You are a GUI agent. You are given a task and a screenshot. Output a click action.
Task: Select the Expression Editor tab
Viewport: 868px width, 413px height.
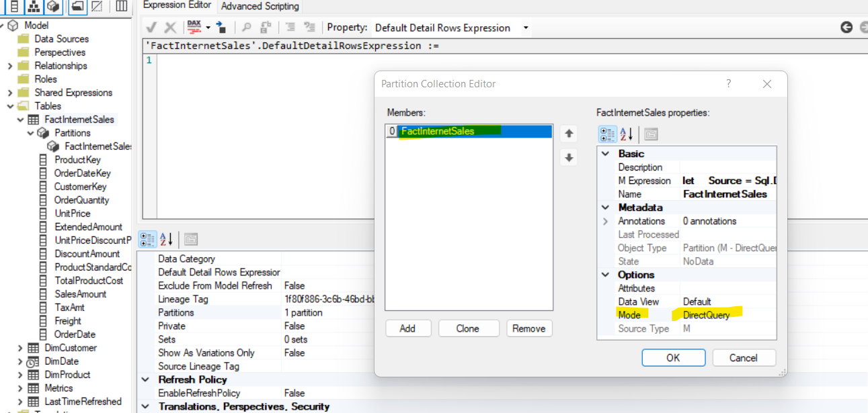177,5
